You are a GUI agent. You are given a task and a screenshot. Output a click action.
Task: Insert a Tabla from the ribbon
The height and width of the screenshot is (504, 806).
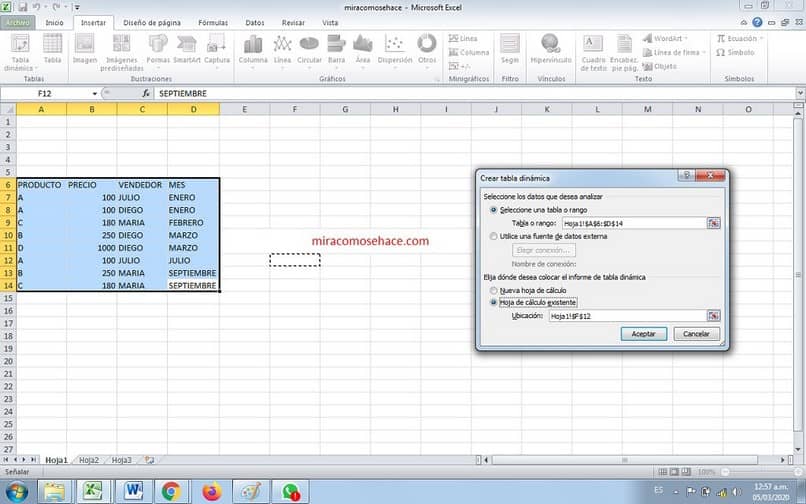52,49
